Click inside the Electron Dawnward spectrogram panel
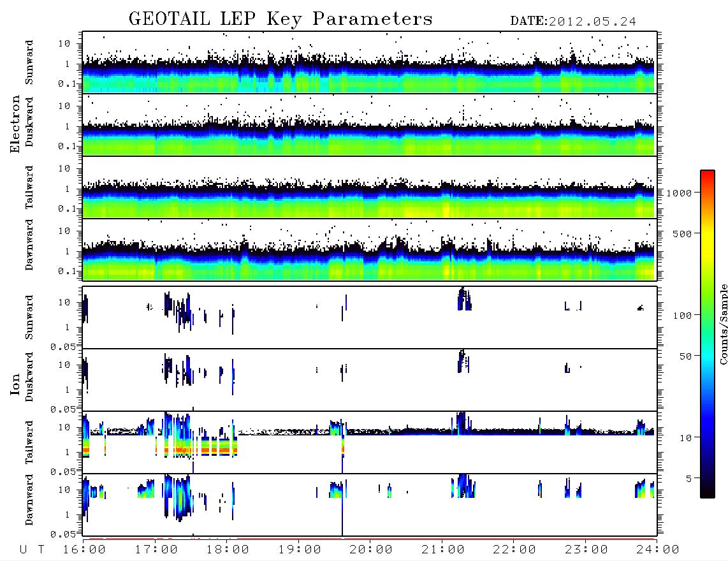Screen dimensions: 728x561 pyautogui.click(x=370, y=250)
